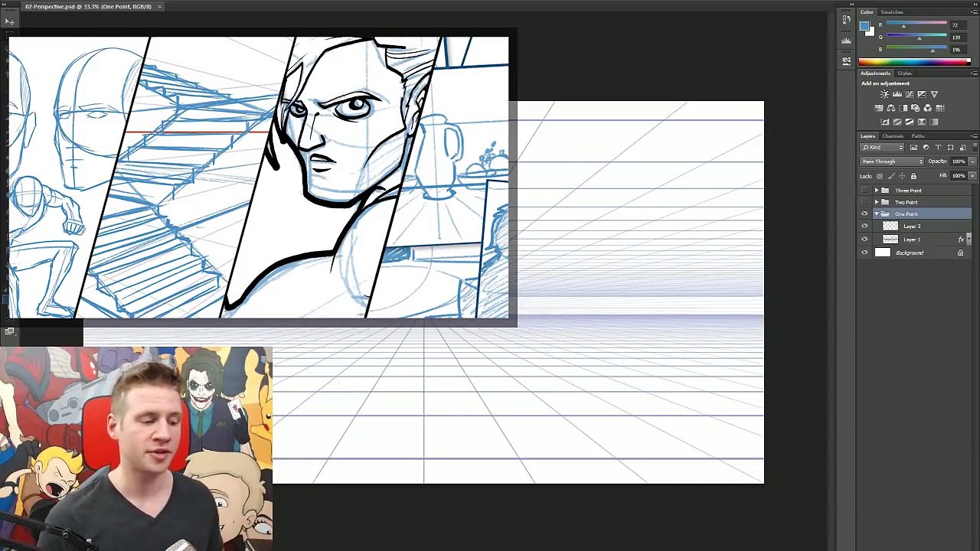Lock transparent pixels in Layers panel
Screen dimensions: 980x551
[x=880, y=176]
